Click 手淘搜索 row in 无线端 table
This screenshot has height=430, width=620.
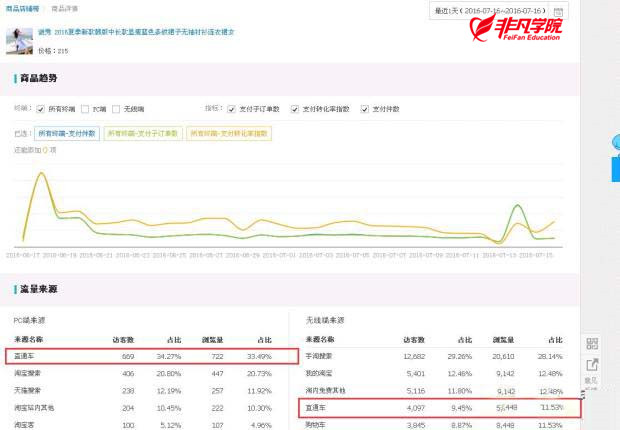coord(434,356)
